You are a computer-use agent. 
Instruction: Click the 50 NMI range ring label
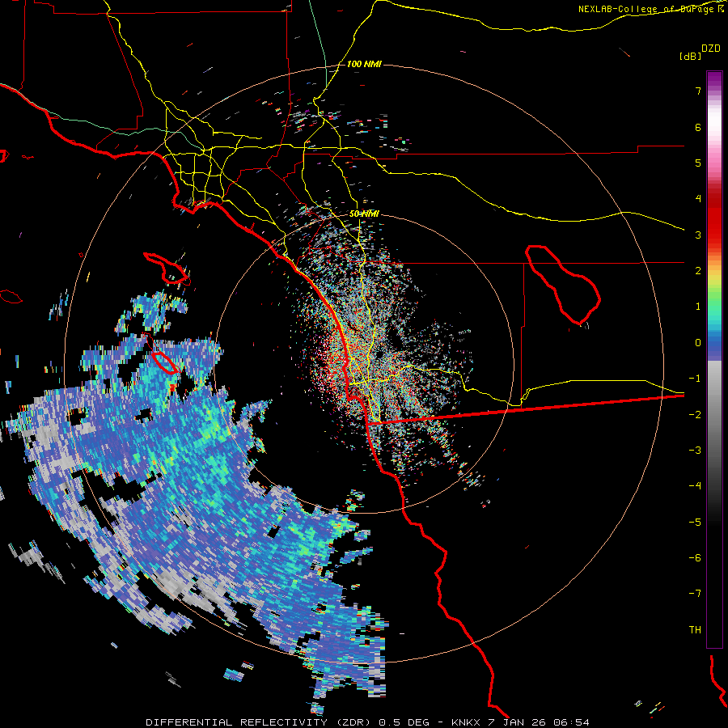364,214
